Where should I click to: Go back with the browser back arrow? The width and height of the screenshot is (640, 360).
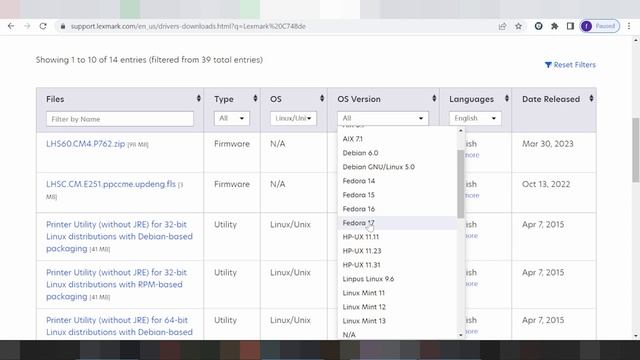coord(11,26)
